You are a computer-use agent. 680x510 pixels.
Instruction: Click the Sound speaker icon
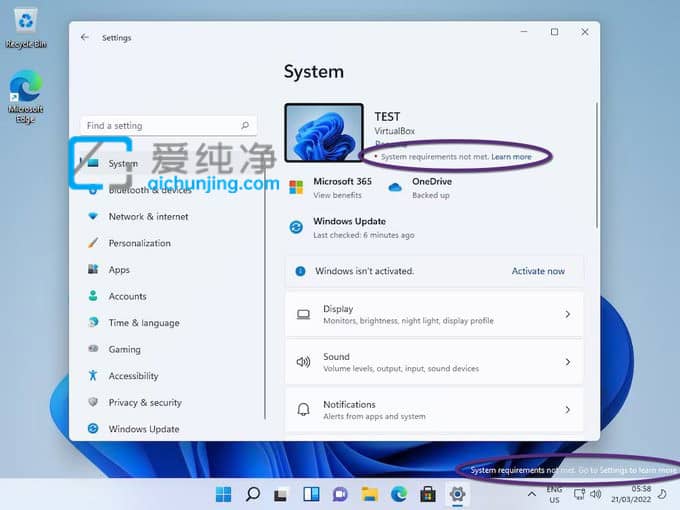pos(303,362)
